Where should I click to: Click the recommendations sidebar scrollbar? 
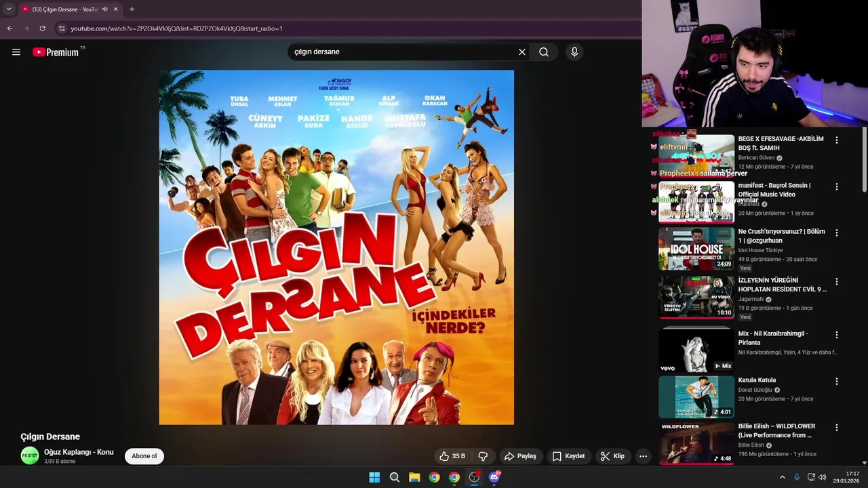click(864, 159)
